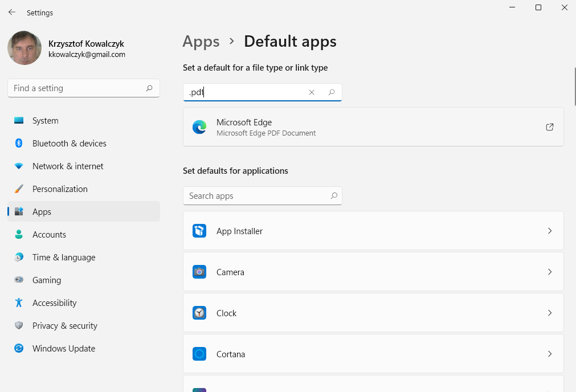Open Gaming settings
This screenshot has width=576, height=392.
(x=84, y=280)
